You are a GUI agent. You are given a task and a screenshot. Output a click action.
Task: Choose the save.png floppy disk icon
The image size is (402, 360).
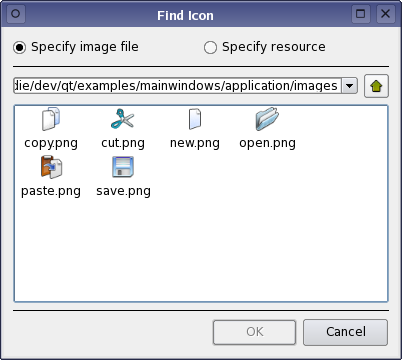(x=123, y=167)
